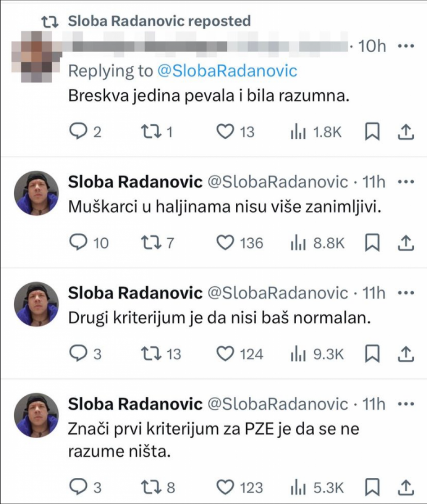Open more options on the 10h tweet
427x504 pixels.
pos(405,47)
